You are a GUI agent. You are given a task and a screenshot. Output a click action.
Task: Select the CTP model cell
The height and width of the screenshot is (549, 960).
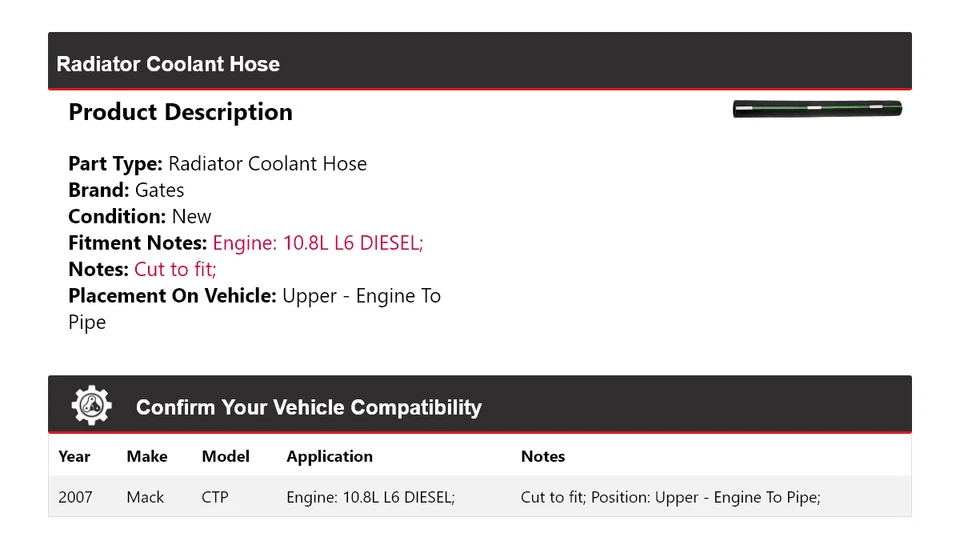pos(215,497)
